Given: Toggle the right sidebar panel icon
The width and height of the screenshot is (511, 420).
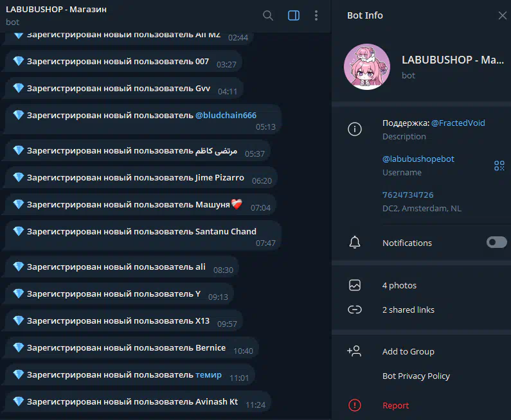Looking at the screenshot, I should (294, 15).
